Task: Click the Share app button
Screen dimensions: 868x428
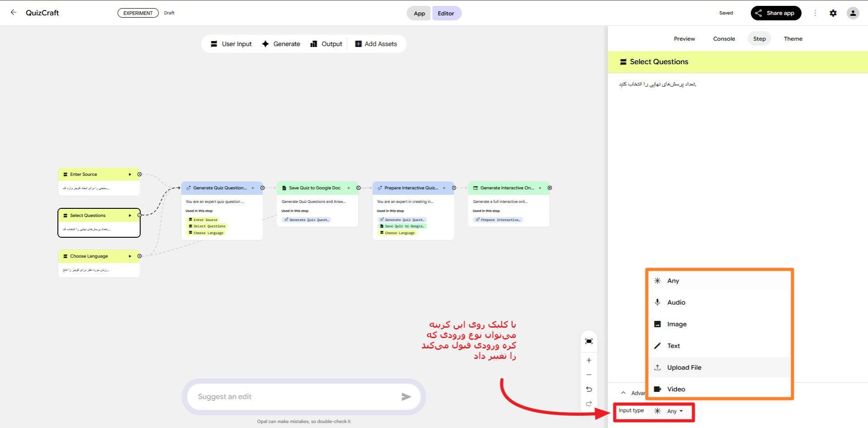Action: (x=776, y=13)
